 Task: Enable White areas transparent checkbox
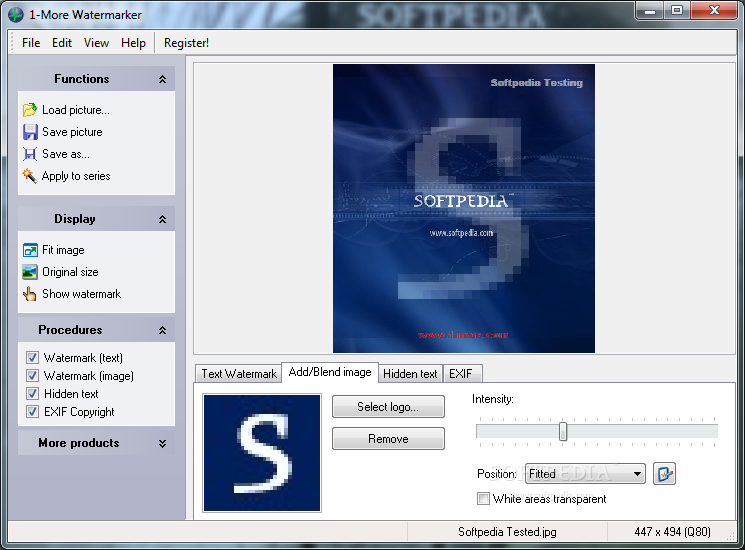483,499
